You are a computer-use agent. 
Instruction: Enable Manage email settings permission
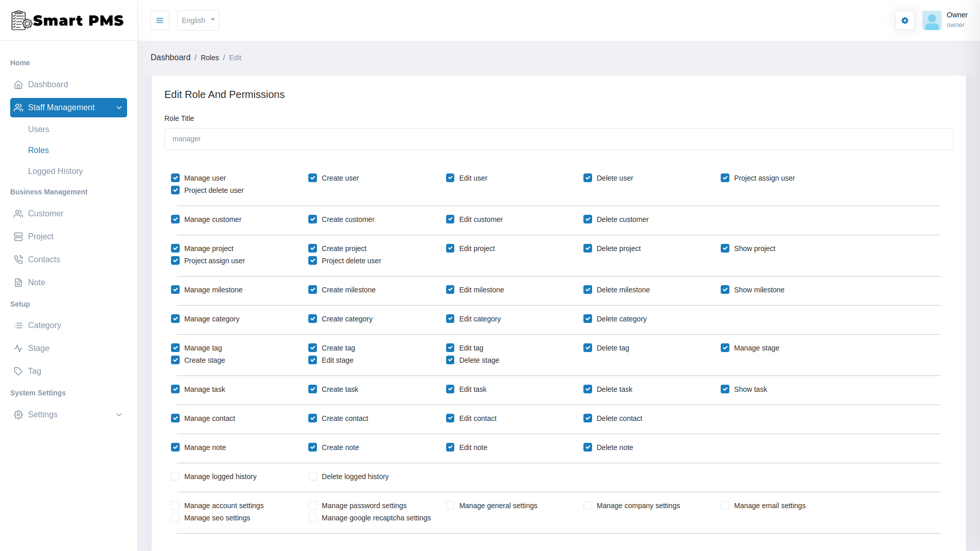click(x=725, y=505)
